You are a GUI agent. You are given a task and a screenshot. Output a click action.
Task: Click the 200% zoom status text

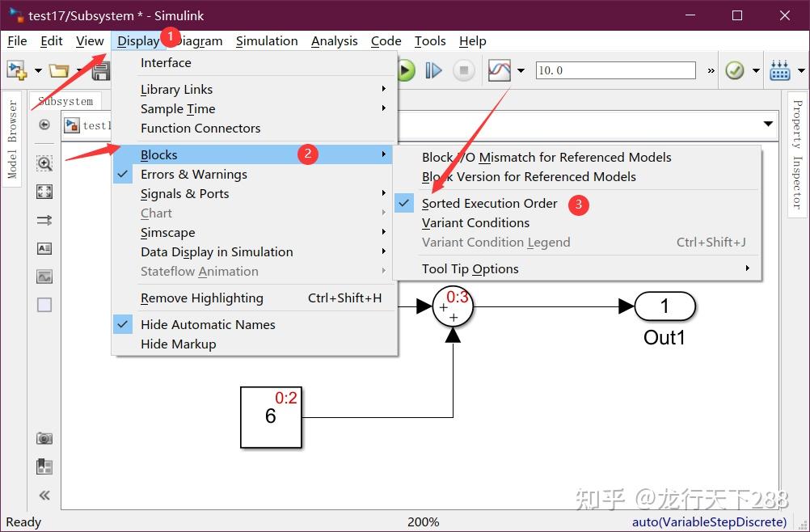(x=423, y=522)
